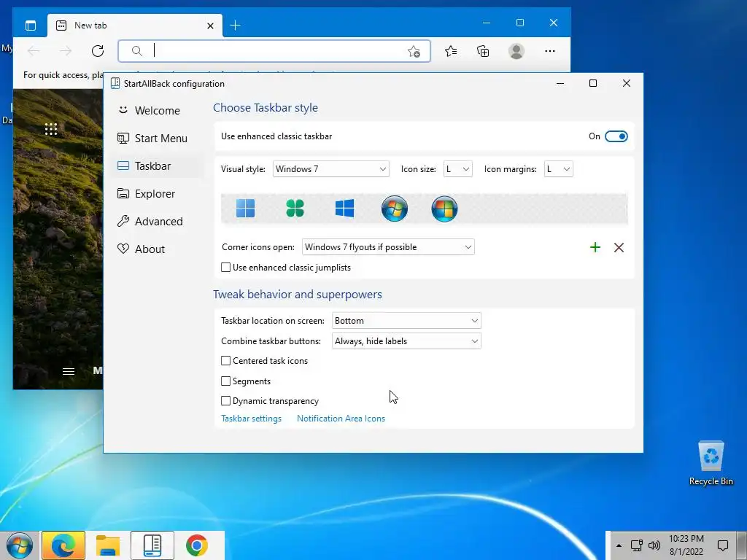Open the Visual style dropdown

click(330, 169)
